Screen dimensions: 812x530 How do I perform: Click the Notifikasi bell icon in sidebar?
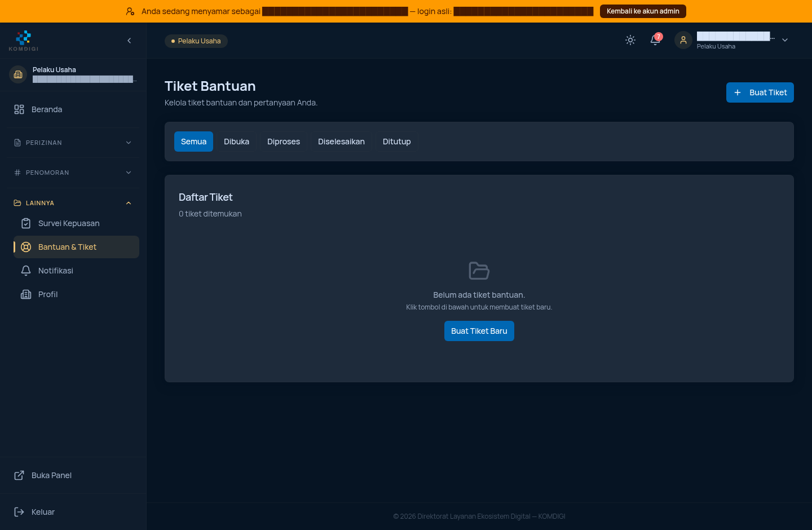[26, 271]
